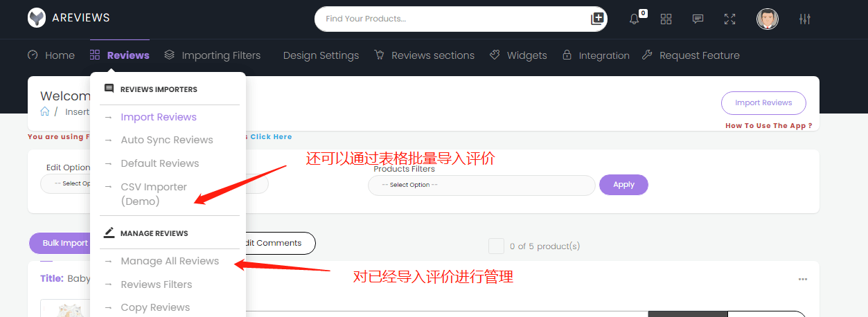This screenshot has height=317, width=868.
Task: Click the purple Apply button
Action: (623, 185)
